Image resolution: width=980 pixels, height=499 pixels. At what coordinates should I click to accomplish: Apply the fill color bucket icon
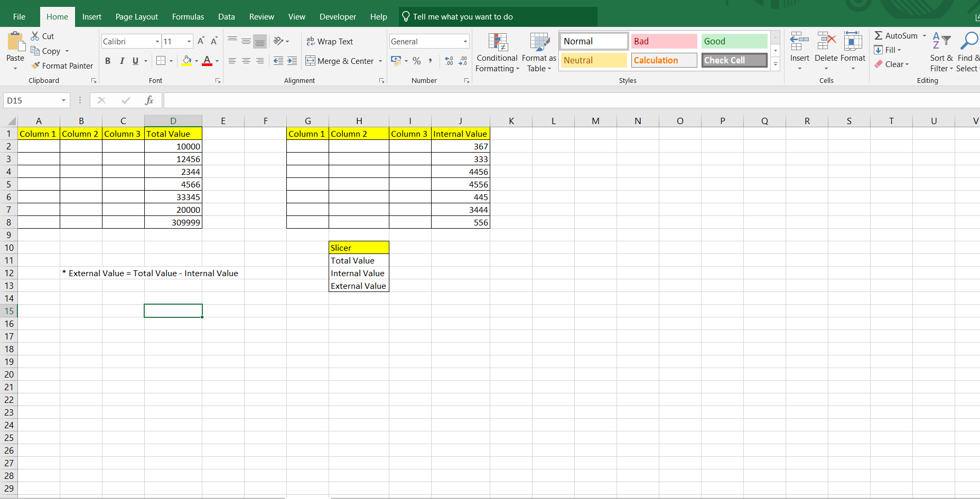(x=186, y=61)
